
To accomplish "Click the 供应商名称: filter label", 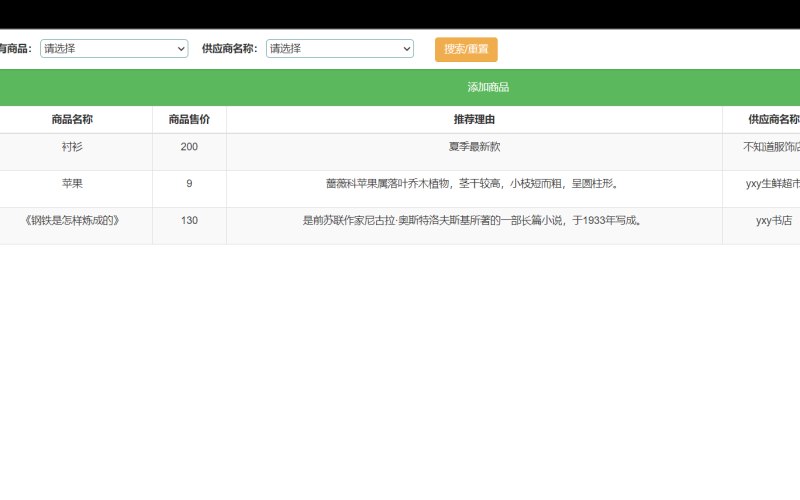I will click(x=230, y=48).
